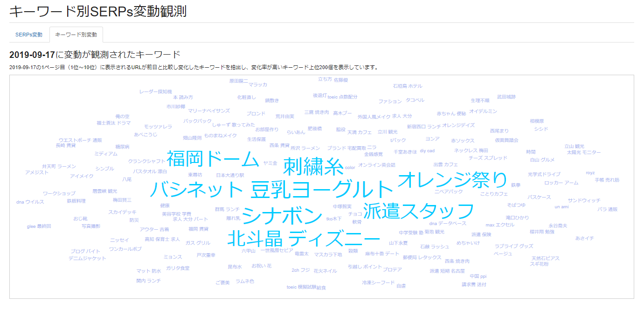Click the 郵便局 レタックス keyword
Viewport: 644px width, 318px height.
pos(422,257)
